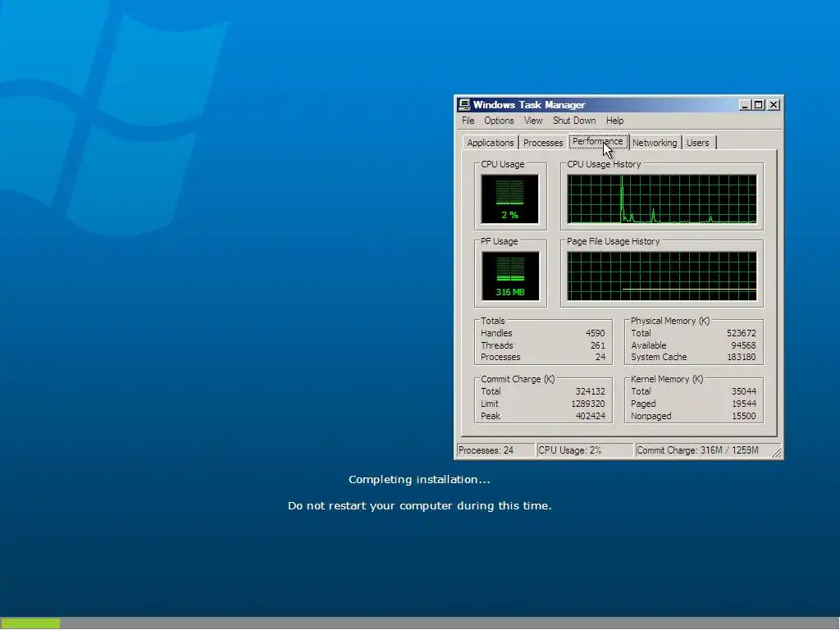Click Commit Charge Total value 324132
Image resolution: width=840 pixels, height=630 pixels.
(x=591, y=391)
